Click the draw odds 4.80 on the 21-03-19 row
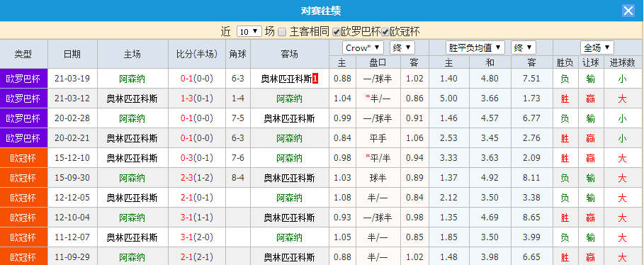Viewport: 644px width, 265px height. (x=490, y=79)
